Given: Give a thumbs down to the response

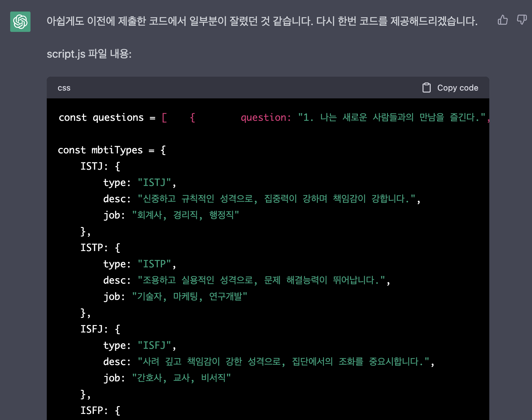Looking at the screenshot, I should tap(522, 20).
